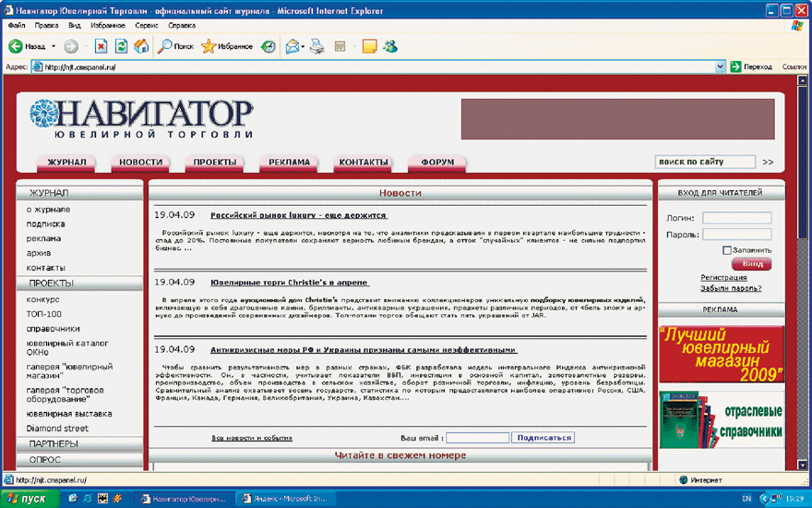This screenshot has width=812, height=508.
Task: Click sidebar link о журнале
Action: 48,210
